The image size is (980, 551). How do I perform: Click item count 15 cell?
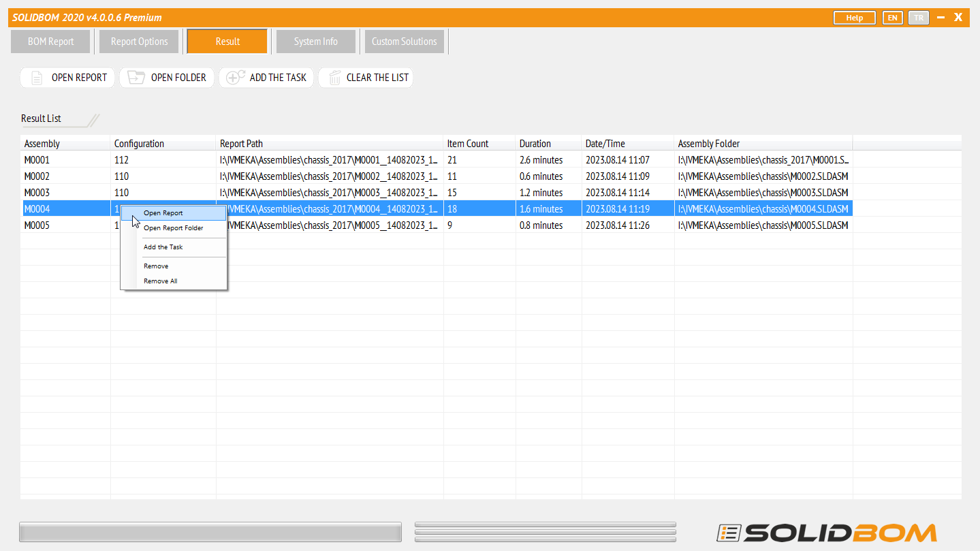point(480,193)
